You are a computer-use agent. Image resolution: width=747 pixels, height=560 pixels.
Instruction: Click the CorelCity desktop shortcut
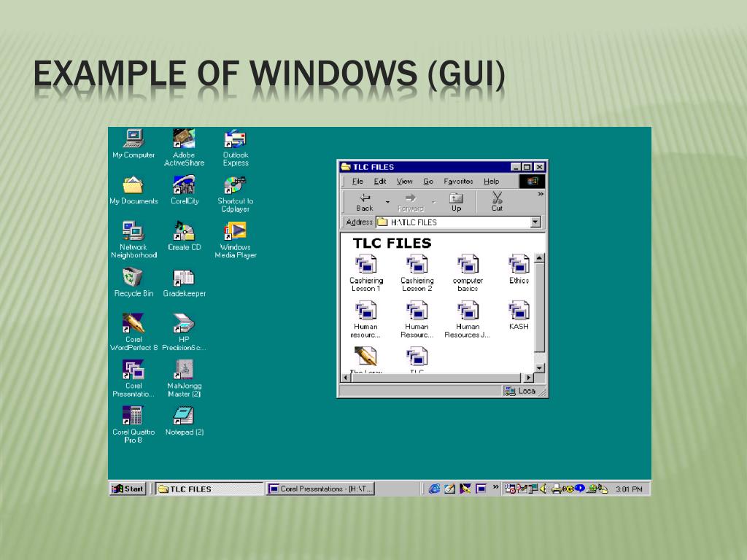(x=185, y=190)
